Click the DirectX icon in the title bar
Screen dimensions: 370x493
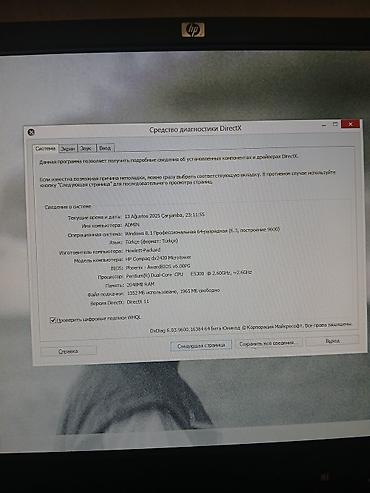[x=31, y=132]
